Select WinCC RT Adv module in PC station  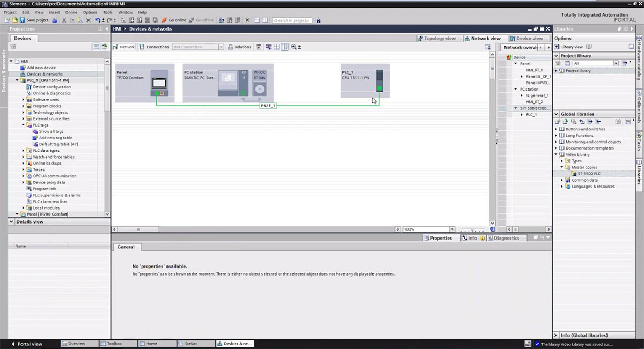click(260, 83)
